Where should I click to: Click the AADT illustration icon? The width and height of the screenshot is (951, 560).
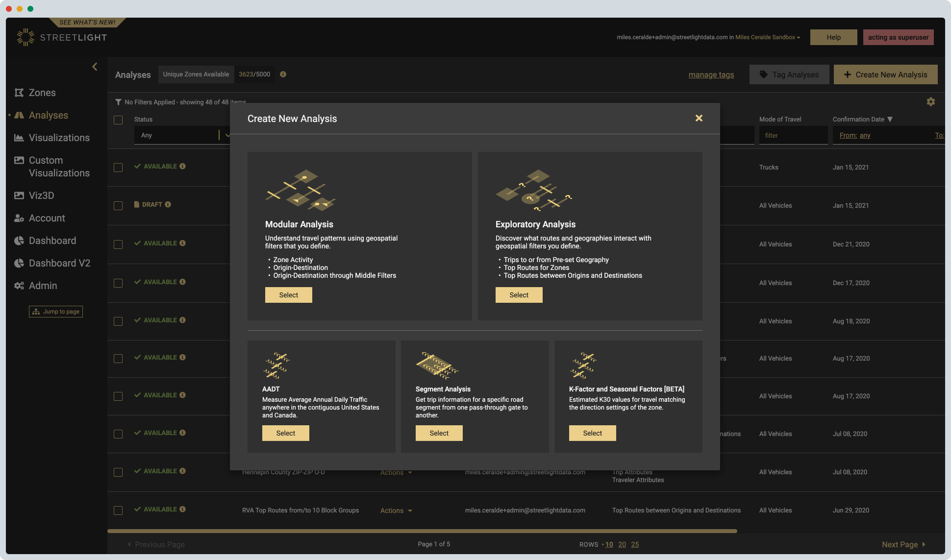pyautogui.click(x=277, y=365)
